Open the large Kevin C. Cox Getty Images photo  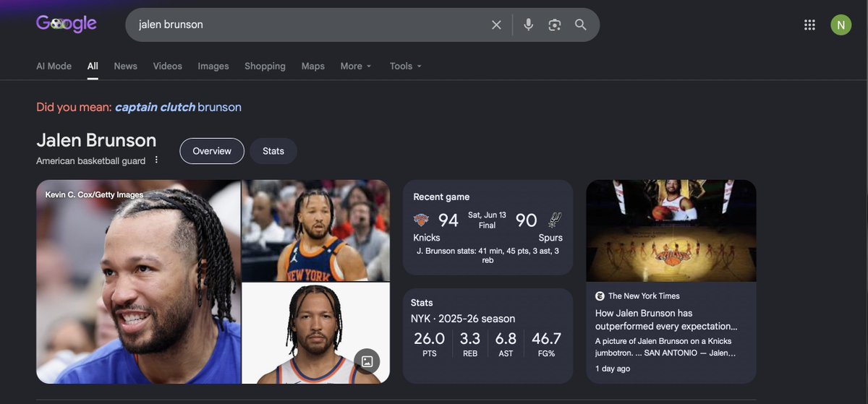(x=138, y=282)
